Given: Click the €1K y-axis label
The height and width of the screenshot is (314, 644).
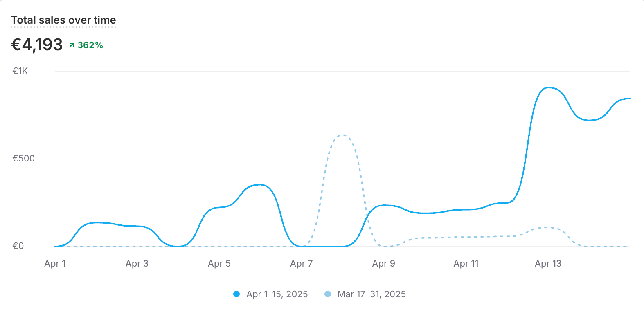Looking at the screenshot, I should pos(20,71).
